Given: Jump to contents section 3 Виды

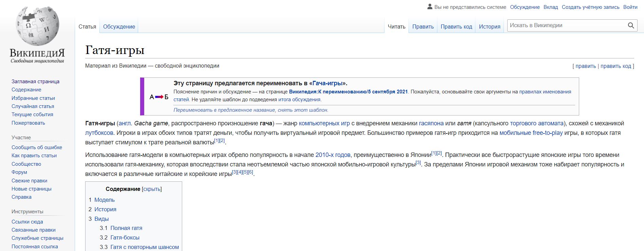Looking at the screenshot, I should click(101, 219).
